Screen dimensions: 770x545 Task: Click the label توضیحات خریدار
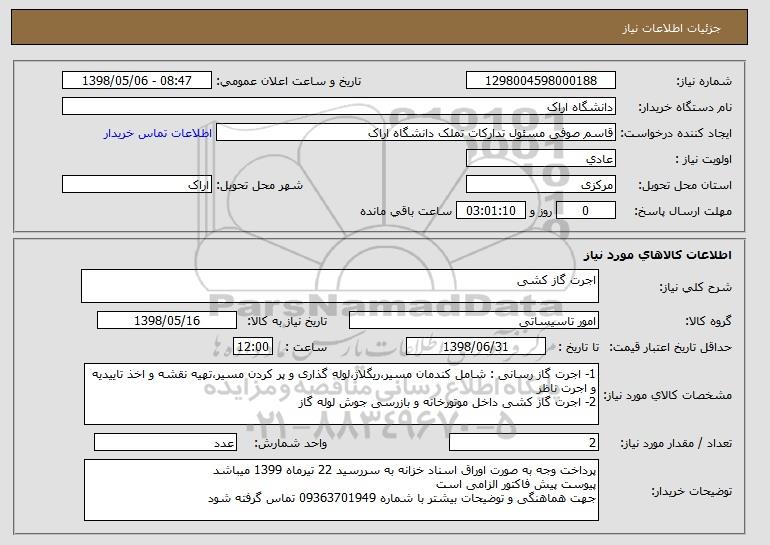pos(691,491)
